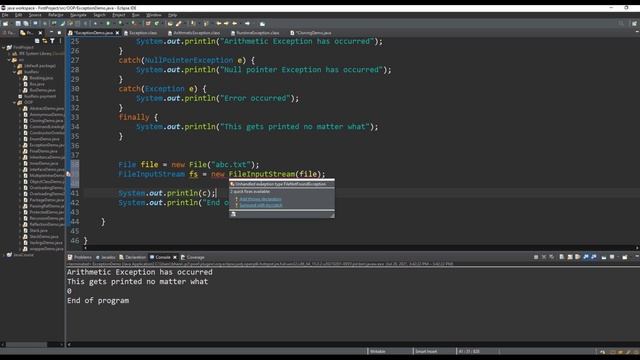Close the Package Explorer view tab
Image resolution: width=640 pixels, height=360 pixels.
pyautogui.click(x=40, y=33)
